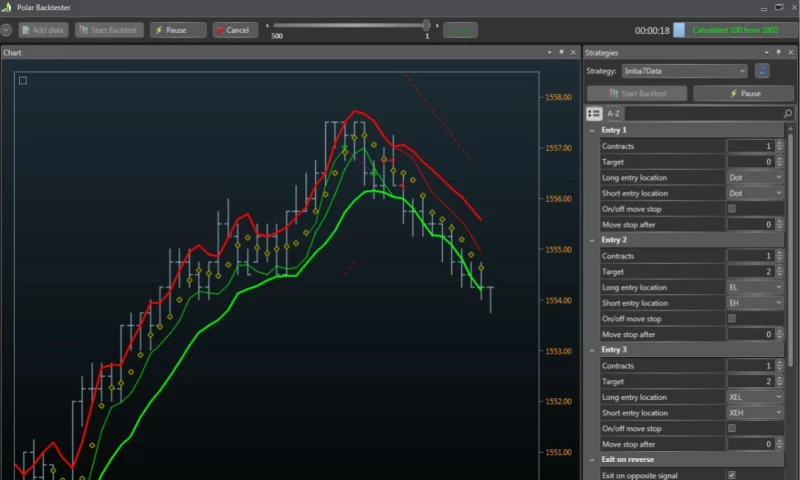Click the search magnifier in the Strategies panel

click(787, 114)
